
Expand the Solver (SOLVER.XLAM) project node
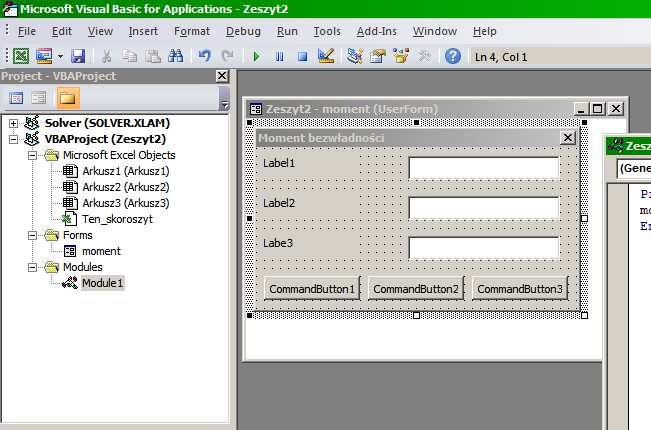tap(13, 123)
